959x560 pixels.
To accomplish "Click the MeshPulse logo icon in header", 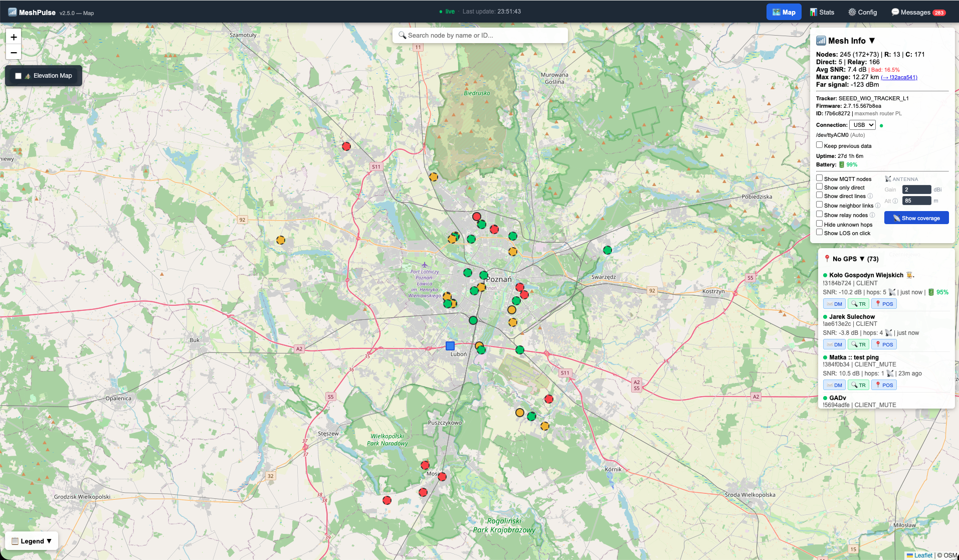I will coord(13,12).
